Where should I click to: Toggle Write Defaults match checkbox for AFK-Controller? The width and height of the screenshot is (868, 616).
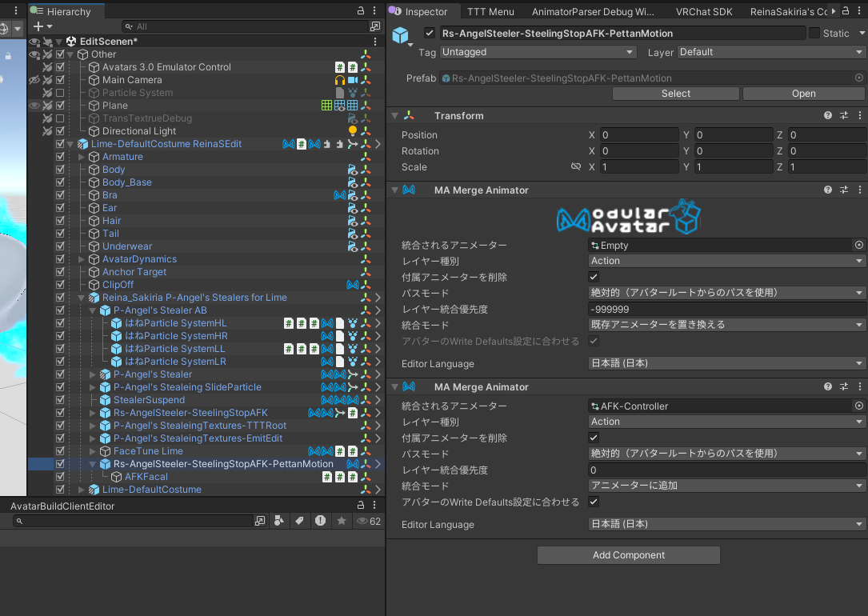594,502
